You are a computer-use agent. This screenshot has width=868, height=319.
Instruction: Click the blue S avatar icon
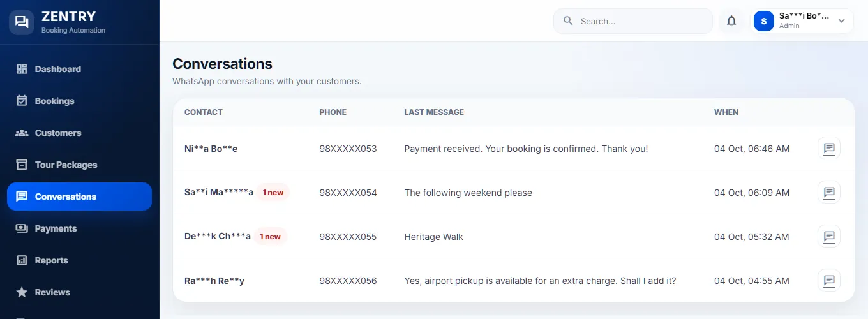pos(764,21)
